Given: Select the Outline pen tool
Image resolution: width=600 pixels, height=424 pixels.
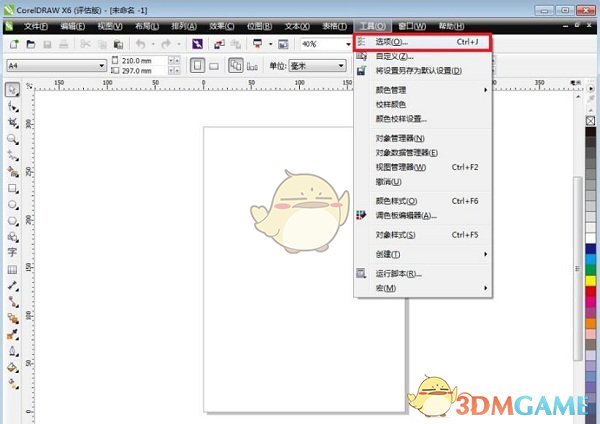Looking at the screenshot, I should pos(13,351).
